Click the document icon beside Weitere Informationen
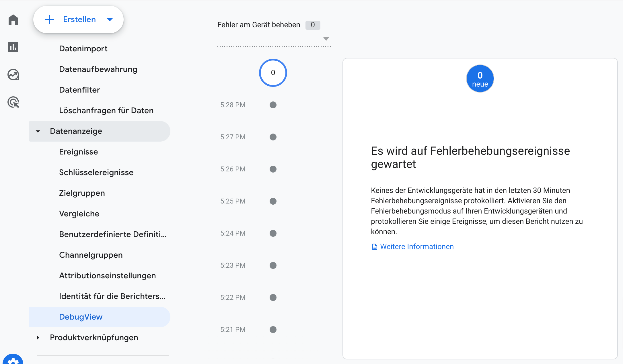This screenshot has height=364, width=623. coord(374,247)
